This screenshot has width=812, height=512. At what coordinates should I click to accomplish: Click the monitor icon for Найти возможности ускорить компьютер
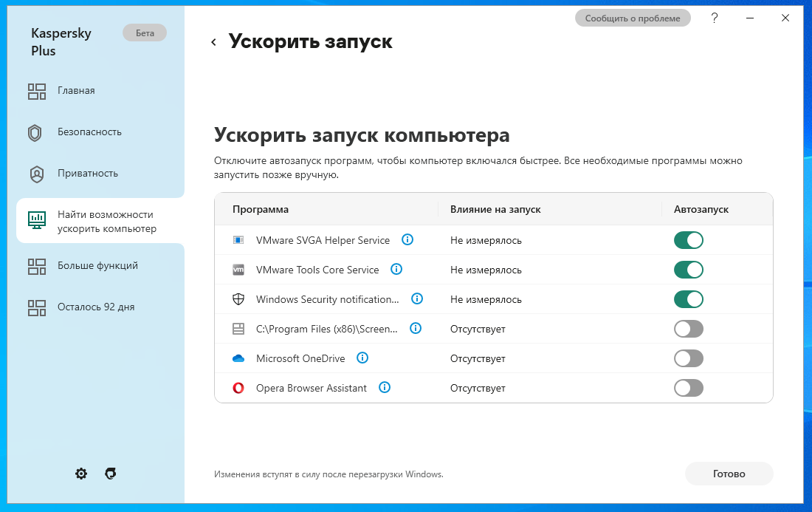click(37, 220)
